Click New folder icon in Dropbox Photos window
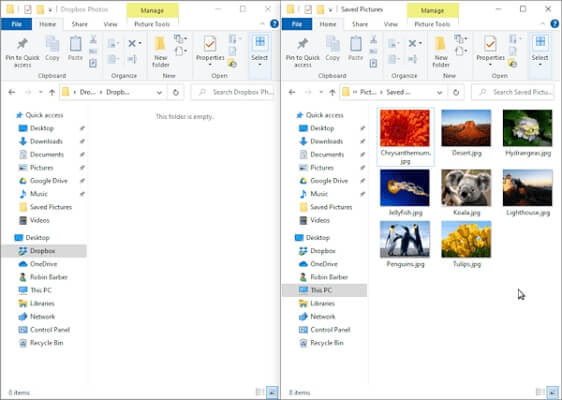The height and width of the screenshot is (400, 562). coord(161,52)
